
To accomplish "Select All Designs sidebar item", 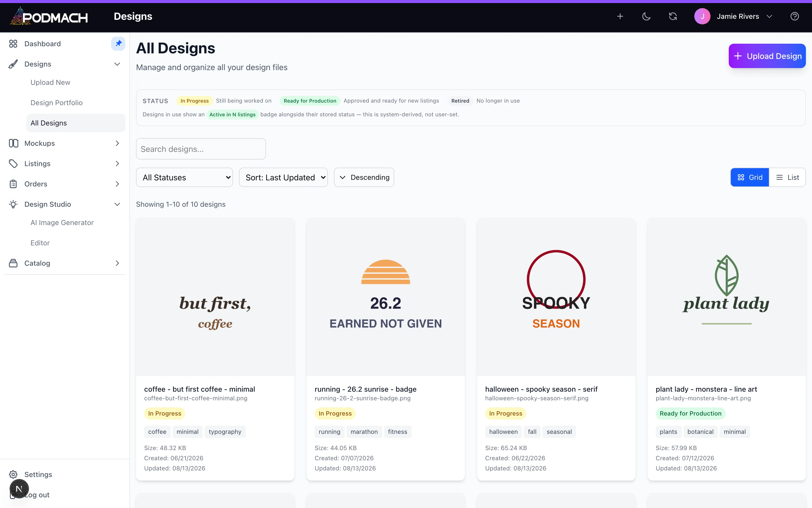I will (76, 123).
